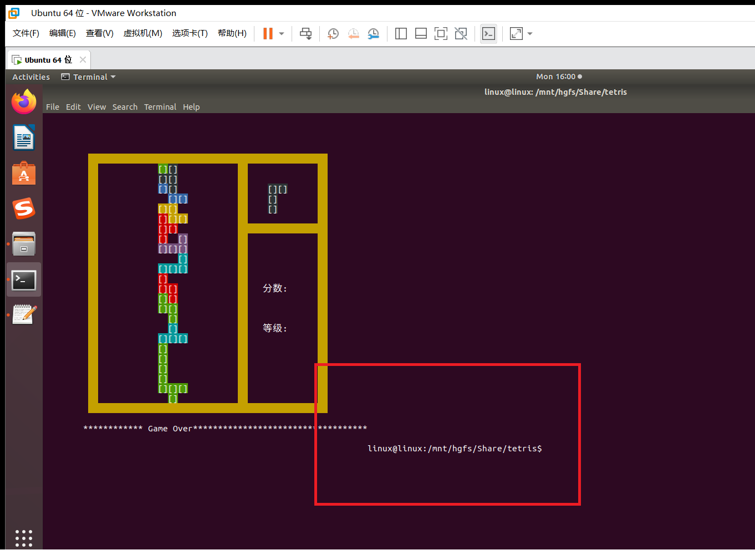Screen dimensions: 755x560
Task: Open the 编辑(E) menu
Action: point(63,33)
